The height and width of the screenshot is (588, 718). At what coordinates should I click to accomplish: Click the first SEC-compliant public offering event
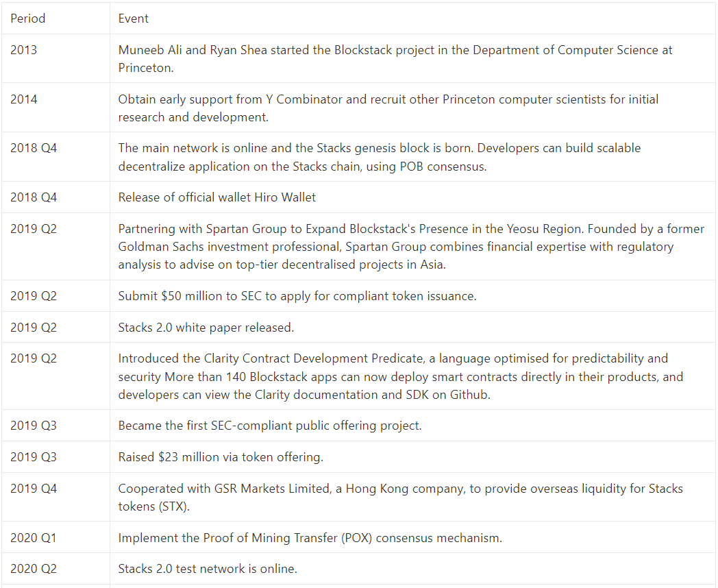tap(270, 426)
